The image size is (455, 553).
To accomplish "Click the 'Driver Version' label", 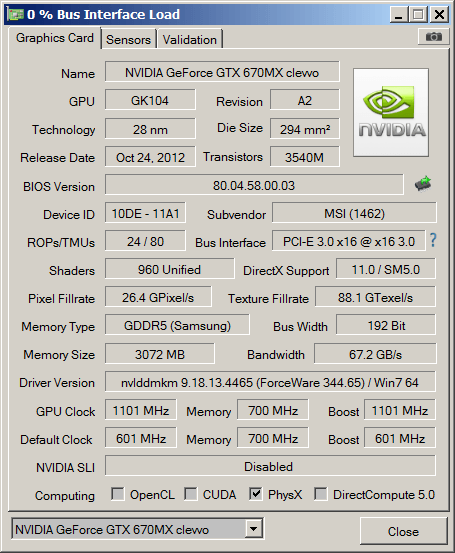I will click(57, 382).
